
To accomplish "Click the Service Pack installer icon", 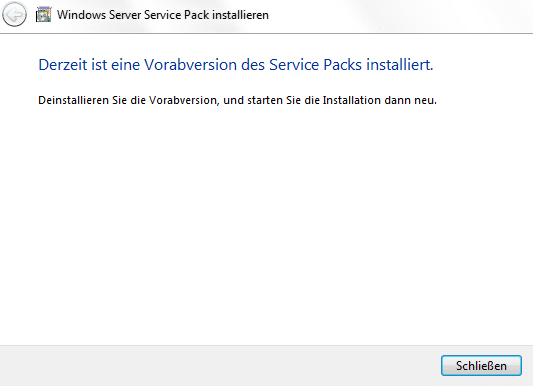I will (44, 15).
